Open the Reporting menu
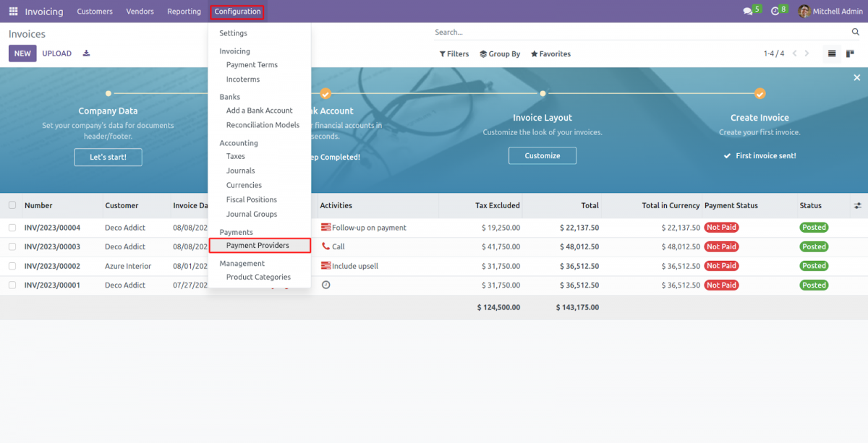The image size is (868, 443). tap(184, 11)
